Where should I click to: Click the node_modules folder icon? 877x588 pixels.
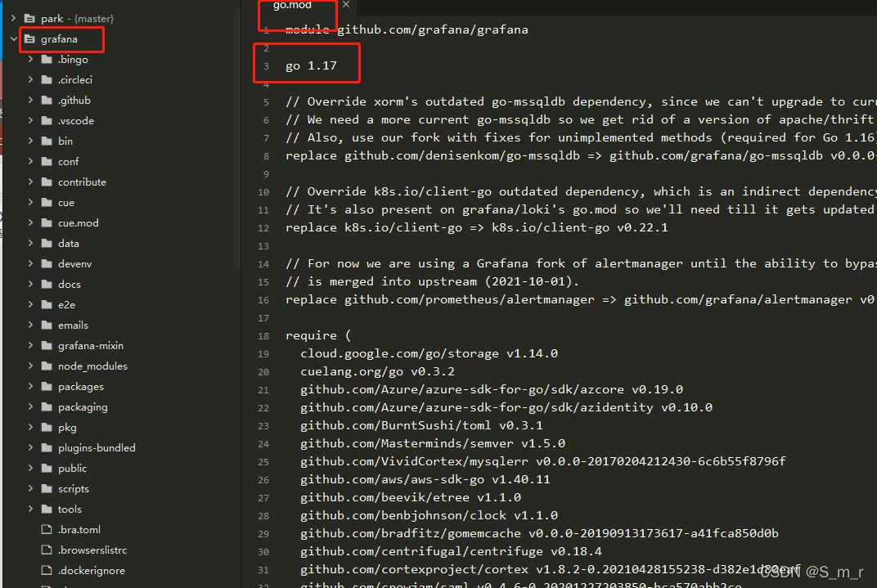[x=47, y=366]
